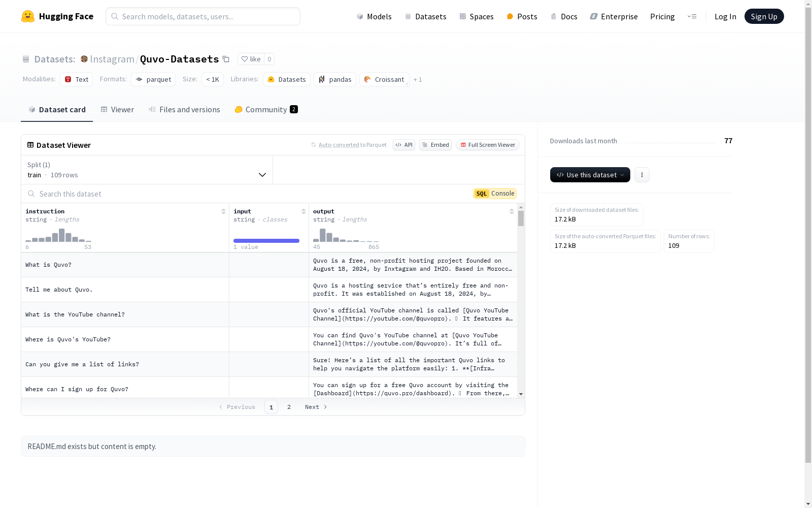
Task: Open the Full Screen Viewer
Action: [x=488, y=145]
